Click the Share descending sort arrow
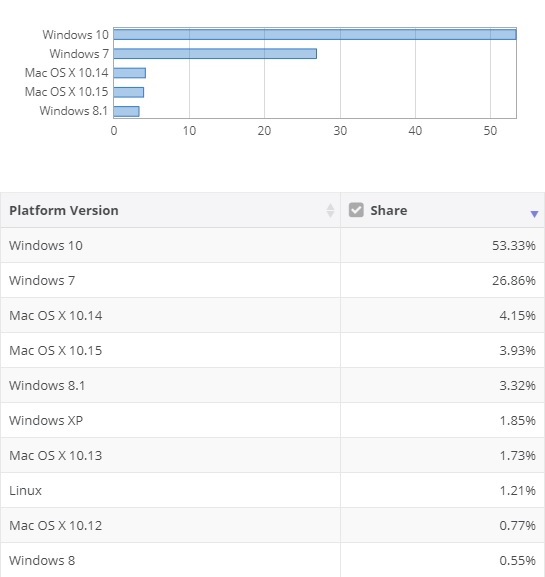This screenshot has height=577, width=545. coord(534,214)
